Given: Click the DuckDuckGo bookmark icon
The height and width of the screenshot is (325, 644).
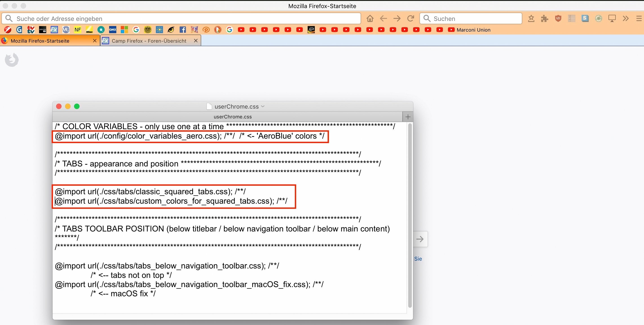Looking at the screenshot, I should pos(218,30).
